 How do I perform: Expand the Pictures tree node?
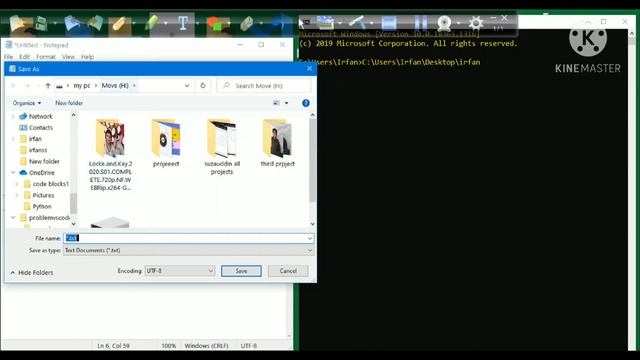point(17,195)
